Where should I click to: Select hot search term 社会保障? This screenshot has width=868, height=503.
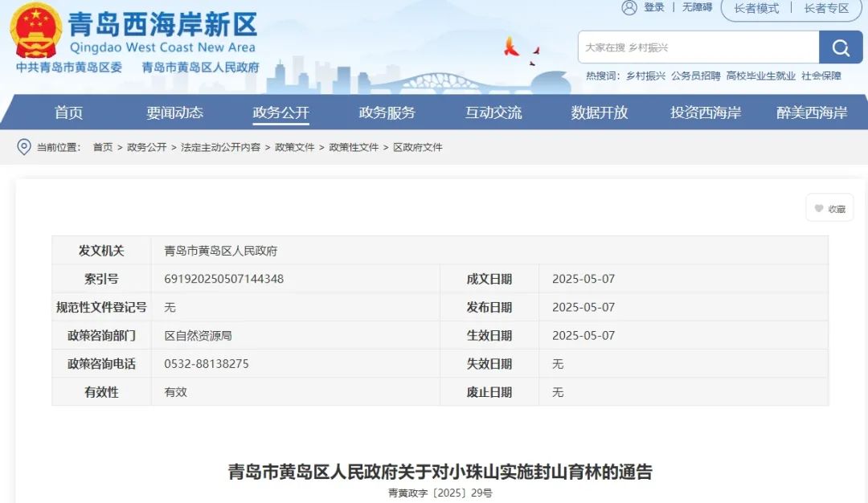821,76
